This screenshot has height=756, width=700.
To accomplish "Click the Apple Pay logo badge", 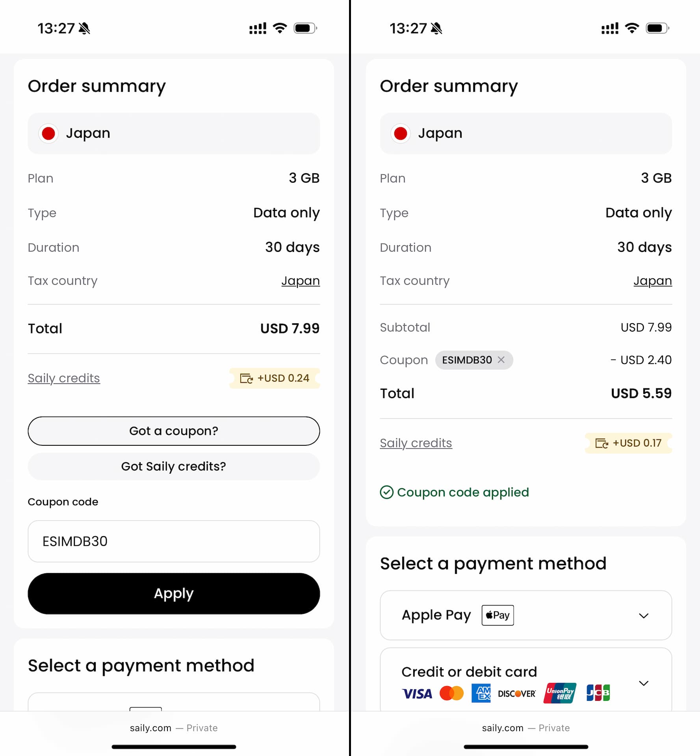I will pyautogui.click(x=498, y=615).
